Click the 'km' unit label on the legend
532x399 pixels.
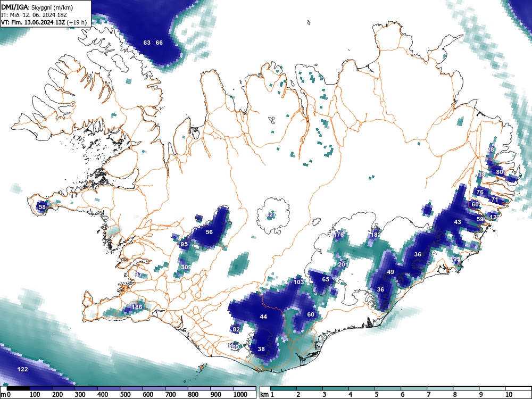point(264,395)
